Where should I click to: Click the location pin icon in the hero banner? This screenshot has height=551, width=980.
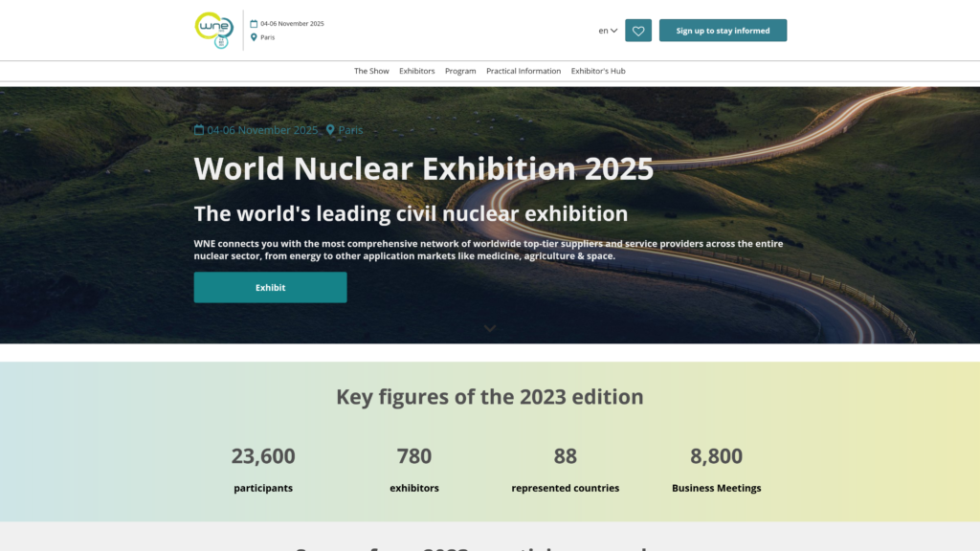point(330,130)
